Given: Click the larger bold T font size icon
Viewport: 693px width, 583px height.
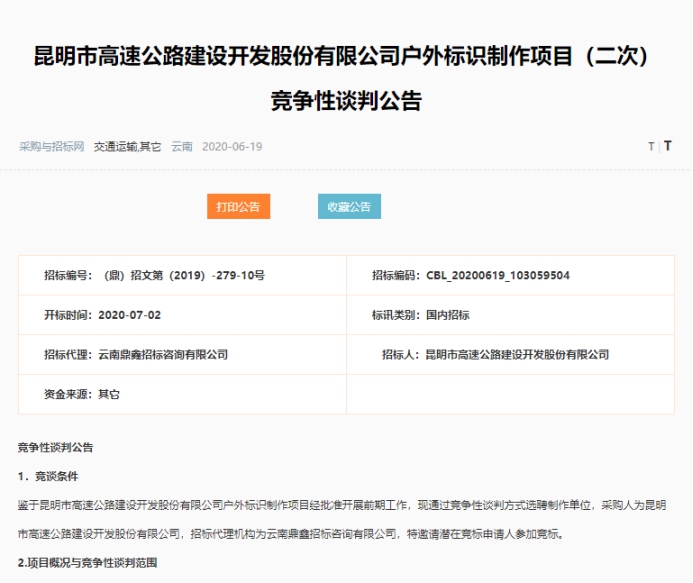Looking at the screenshot, I should click(x=668, y=146).
